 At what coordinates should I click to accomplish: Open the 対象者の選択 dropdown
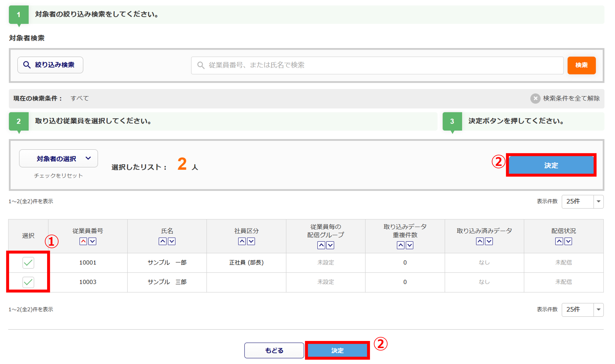point(58,158)
